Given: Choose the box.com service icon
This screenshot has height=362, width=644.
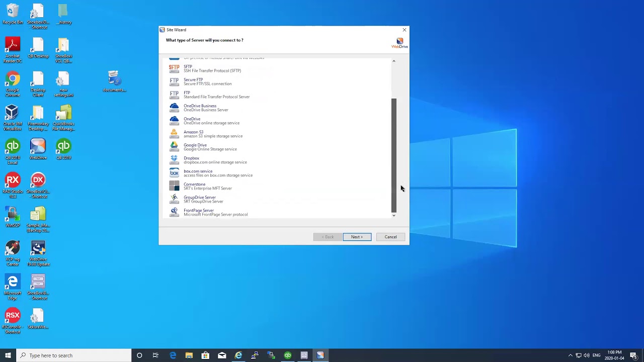Looking at the screenshot, I should pos(174,173).
